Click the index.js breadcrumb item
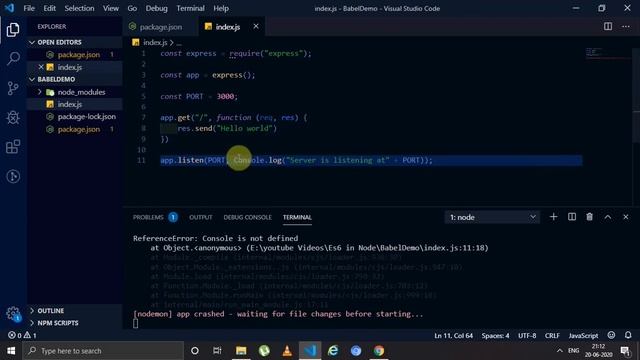 [155, 42]
